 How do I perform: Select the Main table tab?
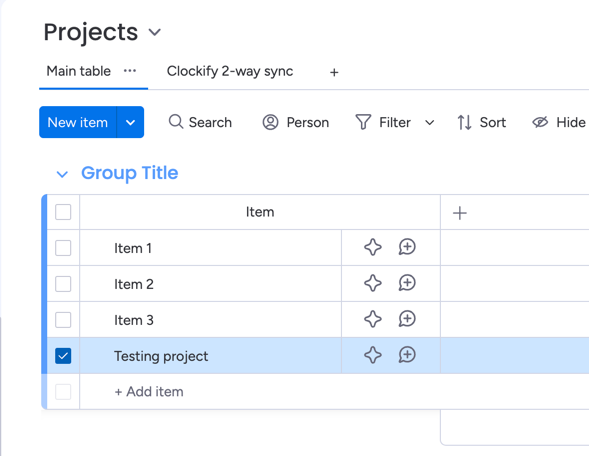79,71
